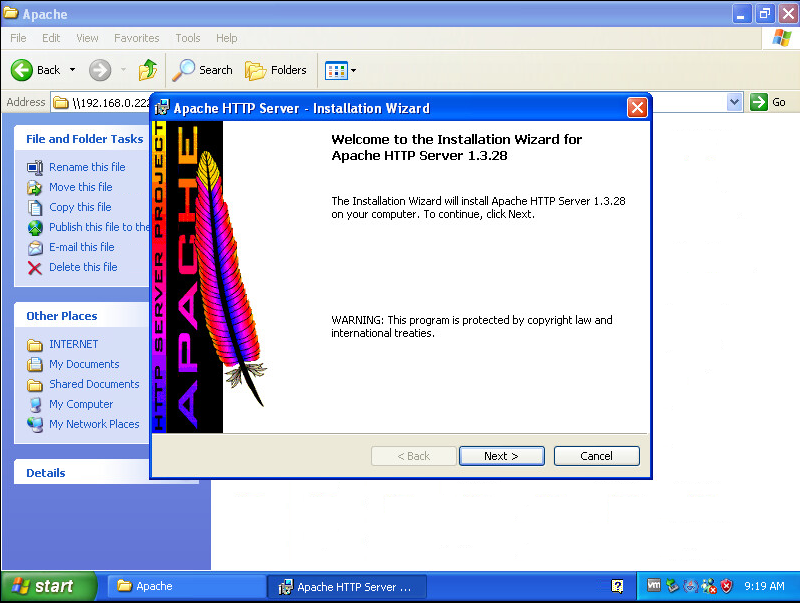Click the Next button in wizard
This screenshot has width=800, height=603.
tap(501, 456)
